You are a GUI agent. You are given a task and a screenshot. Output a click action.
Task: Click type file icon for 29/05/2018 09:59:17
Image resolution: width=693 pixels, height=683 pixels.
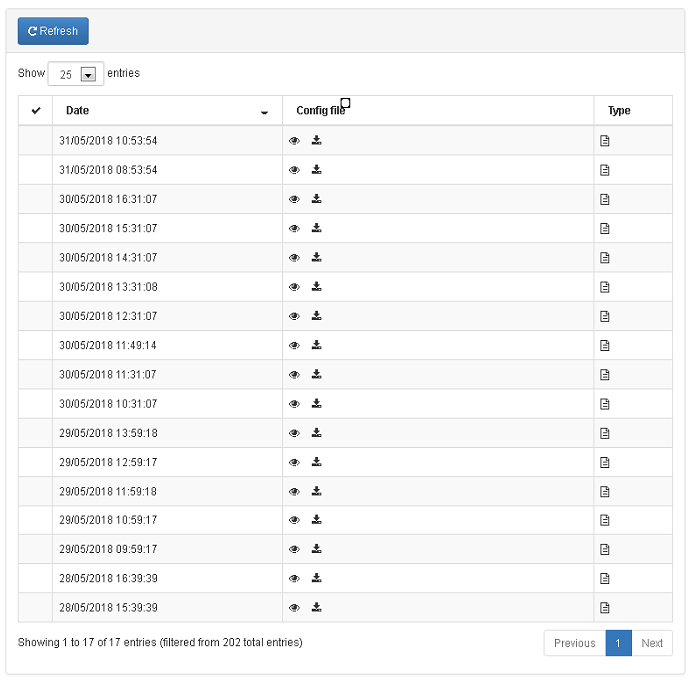(x=605, y=549)
